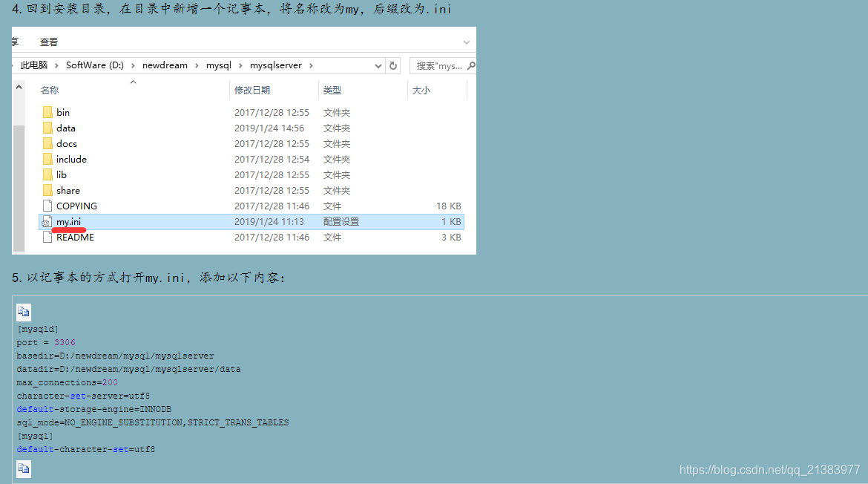The height and width of the screenshot is (484, 868).
Task: Navigate to newdream in the breadcrumb
Action: pos(165,65)
